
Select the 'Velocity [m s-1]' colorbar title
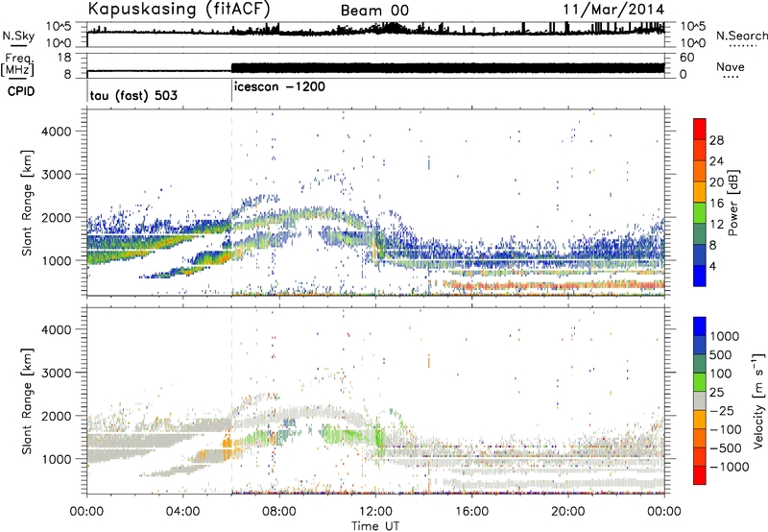pos(758,400)
